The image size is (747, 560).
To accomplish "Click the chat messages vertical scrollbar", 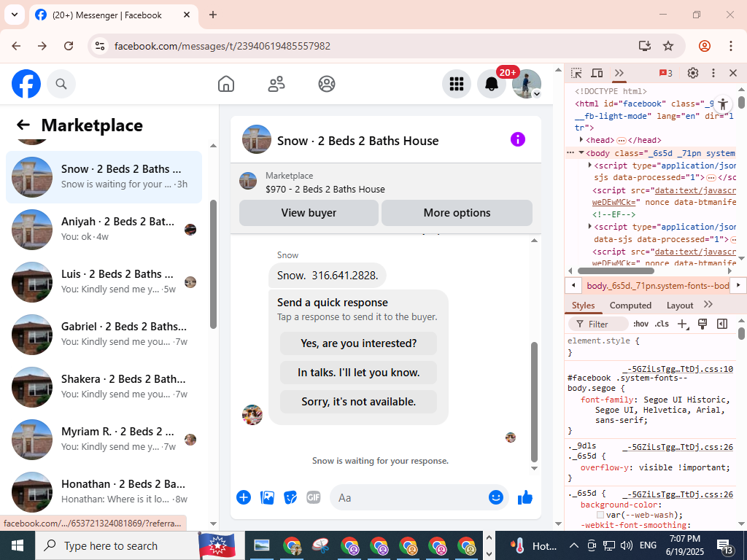I will [x=534, y=402].
